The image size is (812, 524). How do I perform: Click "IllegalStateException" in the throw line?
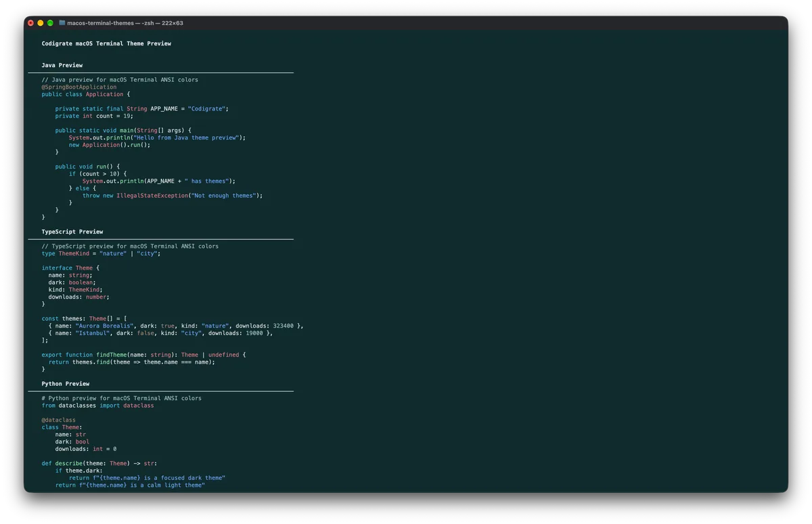(x=152, y=196)
